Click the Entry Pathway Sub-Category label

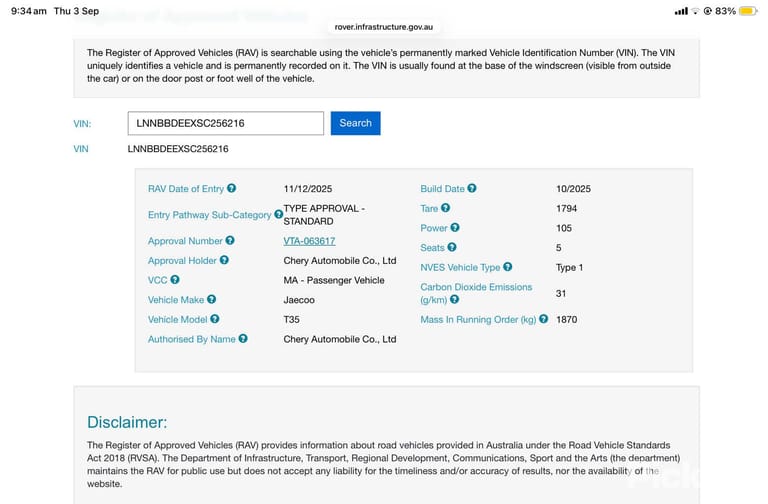(x=210, y=215)
